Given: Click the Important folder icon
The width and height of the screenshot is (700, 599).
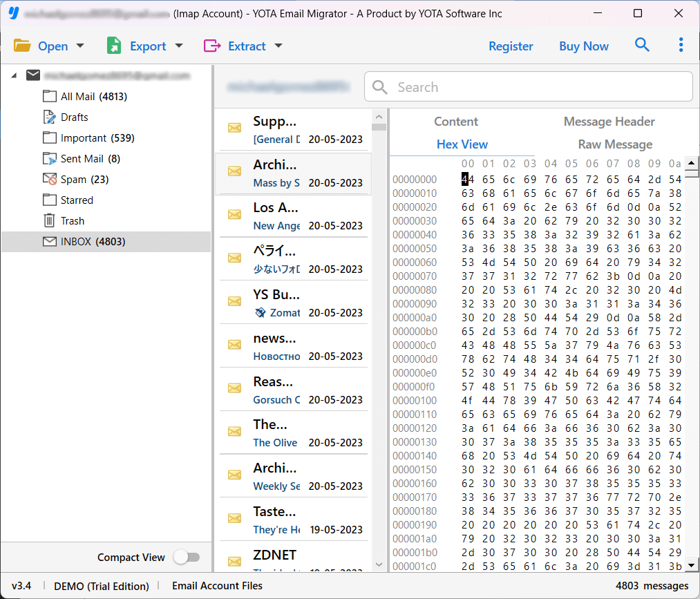Looking at the screenshot, I should tap(50, 137).
